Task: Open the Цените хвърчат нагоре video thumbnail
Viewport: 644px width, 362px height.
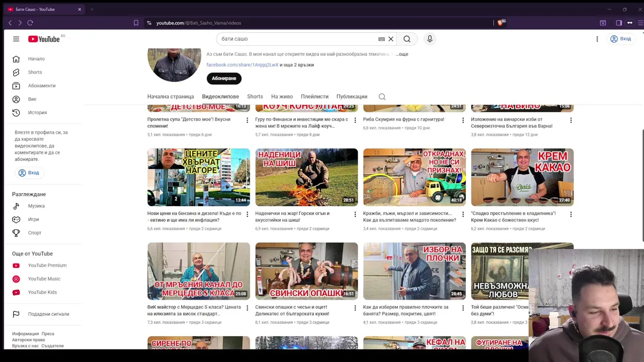Action: click(198, 177)
